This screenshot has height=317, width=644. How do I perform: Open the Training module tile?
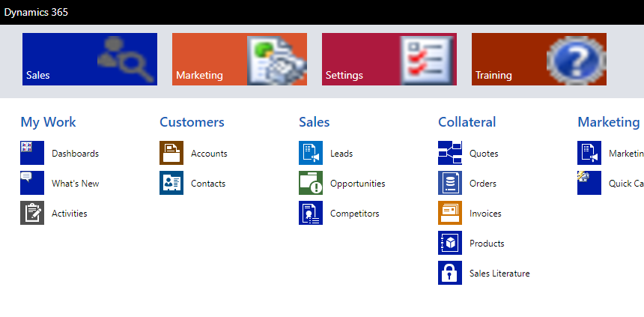[x=539, y=59]
